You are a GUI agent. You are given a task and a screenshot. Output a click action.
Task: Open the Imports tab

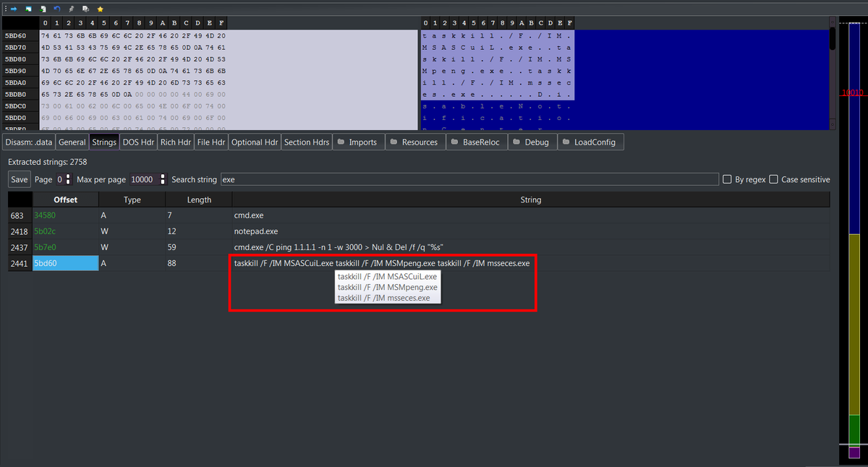coord(357,142)
